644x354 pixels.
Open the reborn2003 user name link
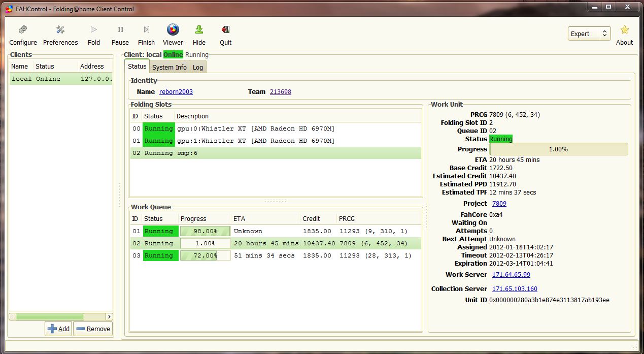(176, 92)
